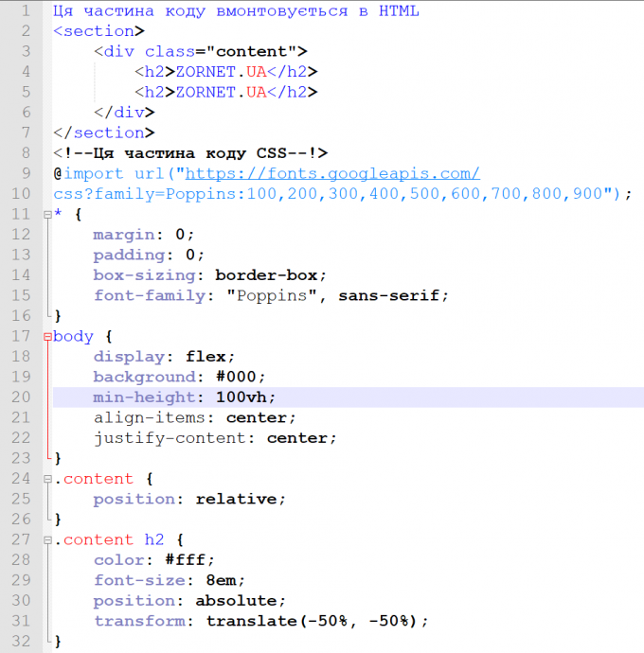Collapse the * selector block fold marker
The image size is (644, 653).
[x=47, y=215]
